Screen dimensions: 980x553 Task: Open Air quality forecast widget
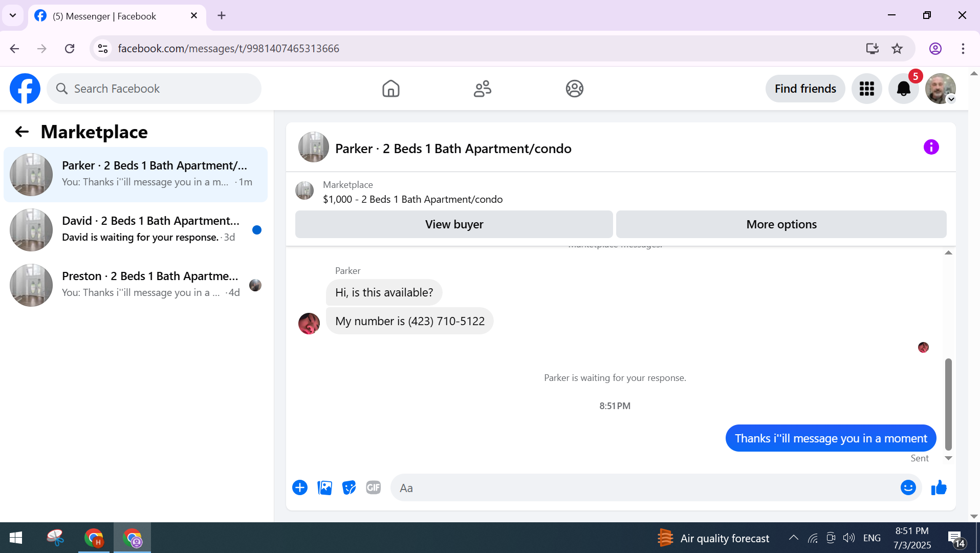(x=713, y=538)
